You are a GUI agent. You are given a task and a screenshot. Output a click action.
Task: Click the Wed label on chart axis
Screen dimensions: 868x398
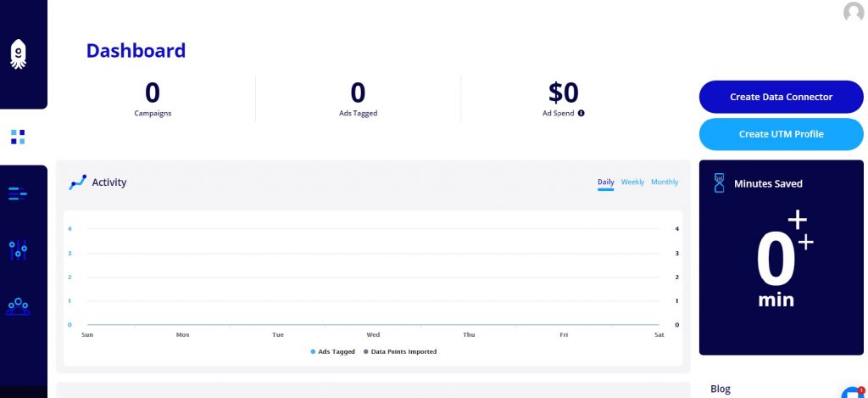click(373, 335)
